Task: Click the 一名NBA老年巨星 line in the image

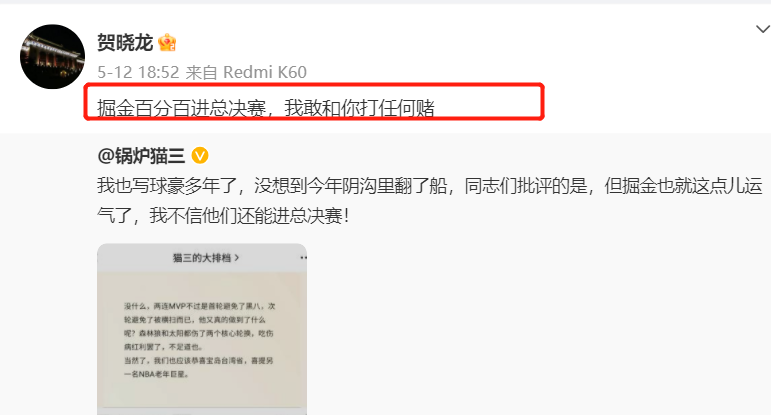Action: (x=156, y=374)
